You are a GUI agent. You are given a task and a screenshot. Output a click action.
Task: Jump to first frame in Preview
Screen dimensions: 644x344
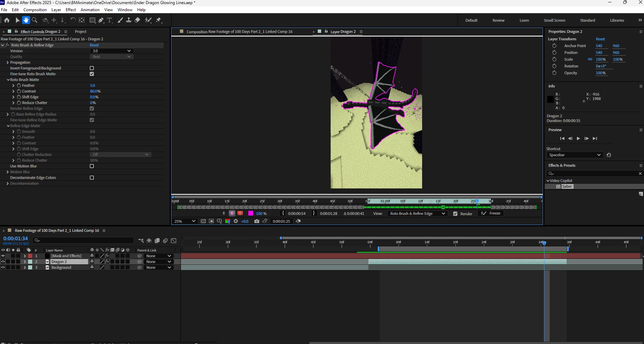tap(562, 138)
